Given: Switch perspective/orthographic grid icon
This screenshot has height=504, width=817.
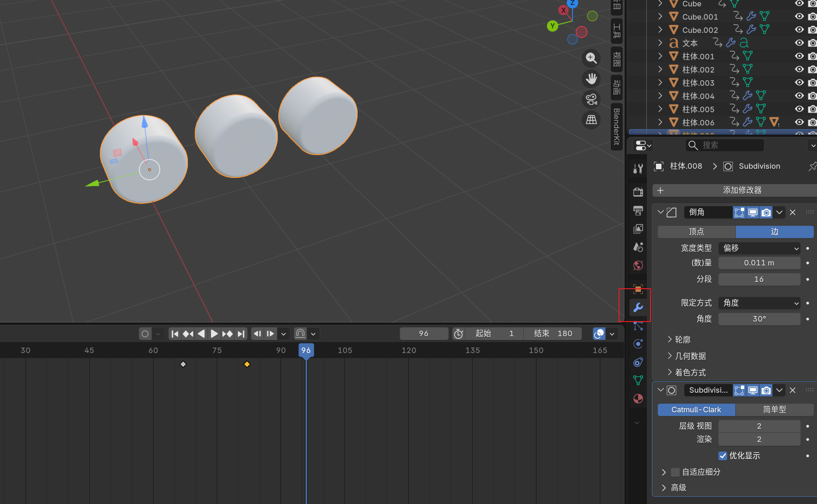Looking at the screenshot, I should click(x=591, y=120).
